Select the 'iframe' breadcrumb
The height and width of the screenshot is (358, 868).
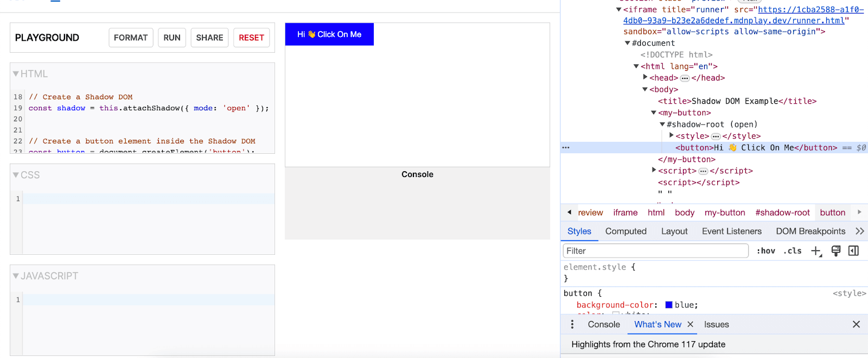(626, 213)
